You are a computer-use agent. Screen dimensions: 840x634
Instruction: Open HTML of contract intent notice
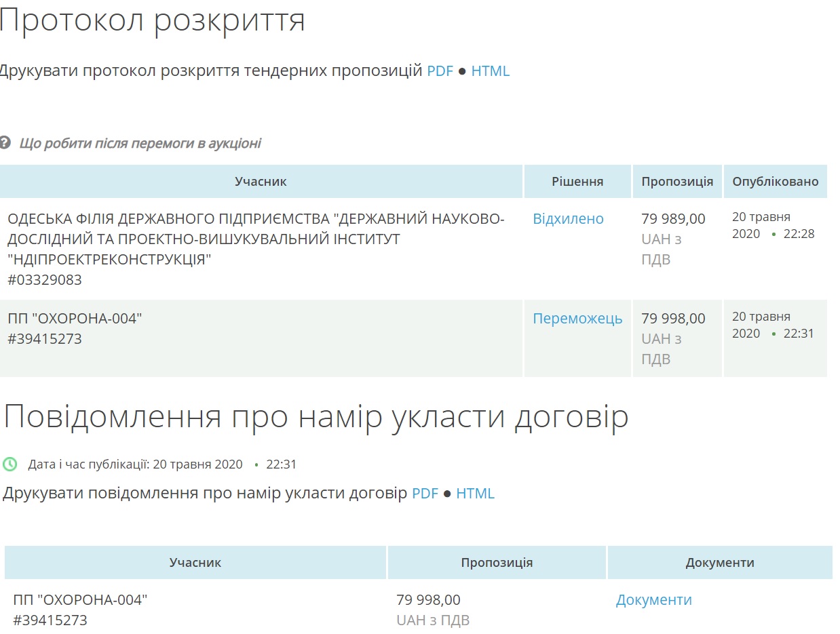[x=475, y=494]
